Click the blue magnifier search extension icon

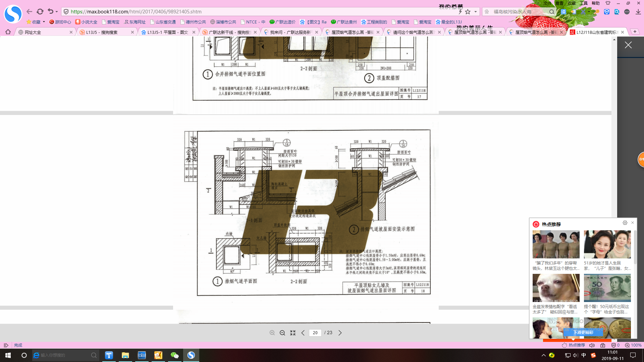click(617, 12)
